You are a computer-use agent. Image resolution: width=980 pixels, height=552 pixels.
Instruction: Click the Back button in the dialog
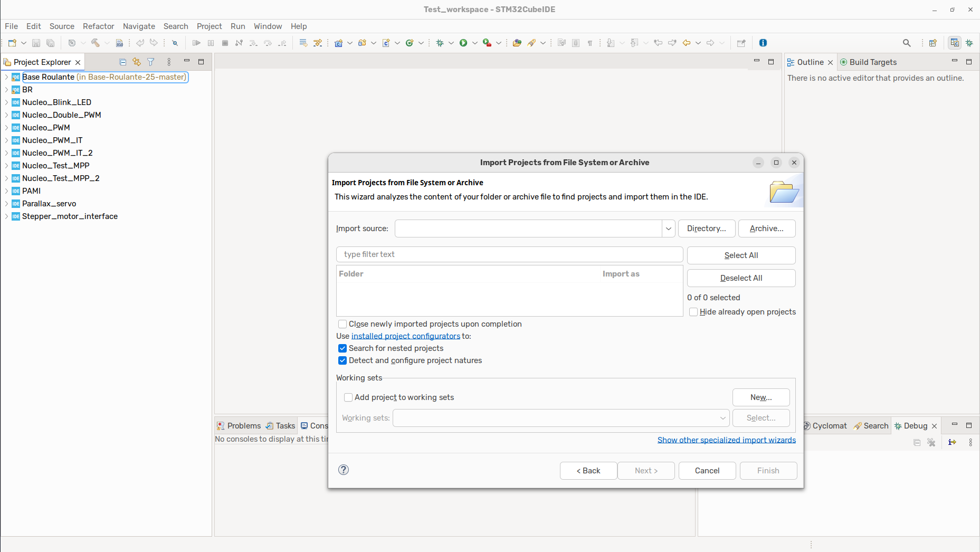588,471
